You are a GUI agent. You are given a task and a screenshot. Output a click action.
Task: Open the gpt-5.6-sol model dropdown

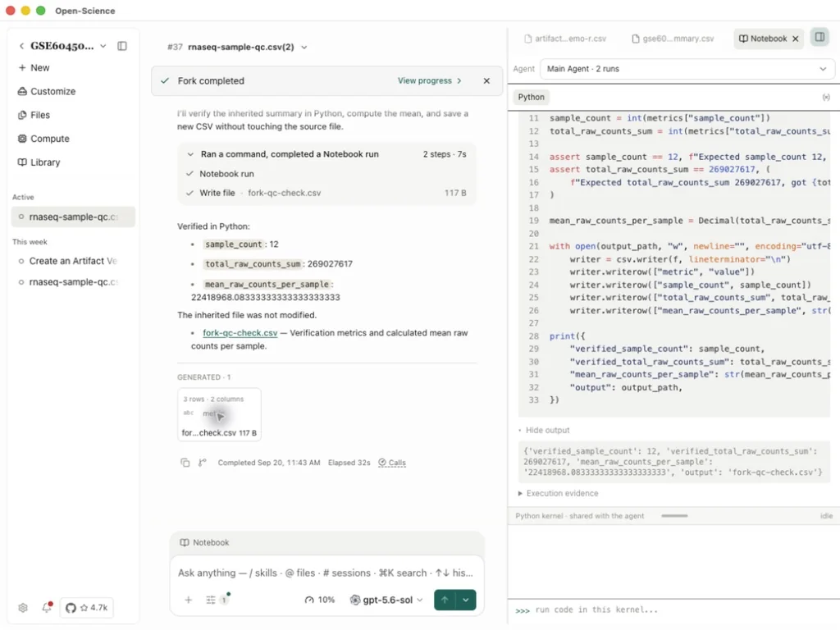pos(386,600)
